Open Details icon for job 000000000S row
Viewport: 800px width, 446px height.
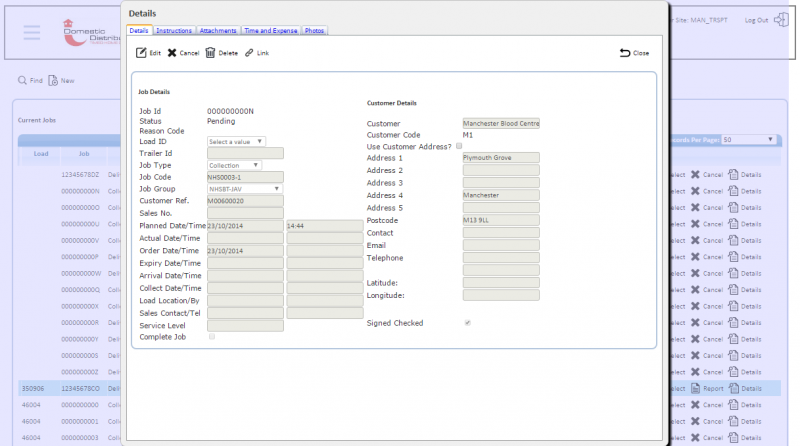click(733, 355)
